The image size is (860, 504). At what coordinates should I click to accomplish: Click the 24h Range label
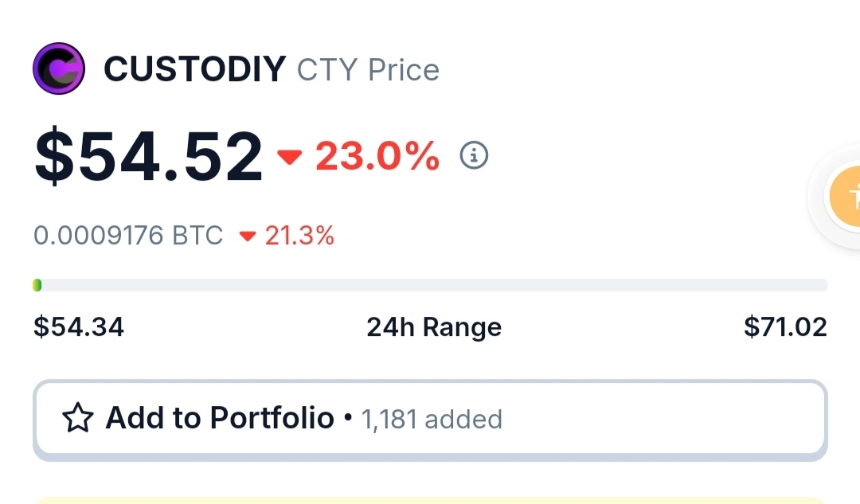(x=434, y=327)
